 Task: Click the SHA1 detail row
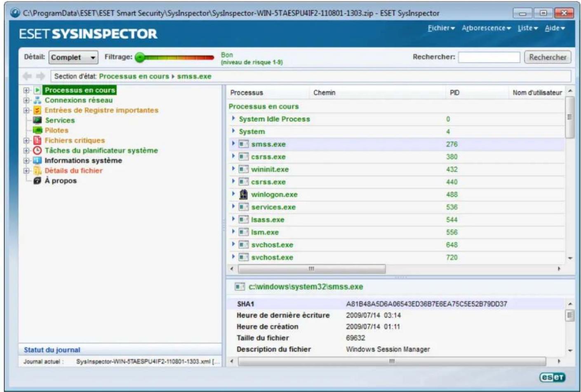coord(396,304)
